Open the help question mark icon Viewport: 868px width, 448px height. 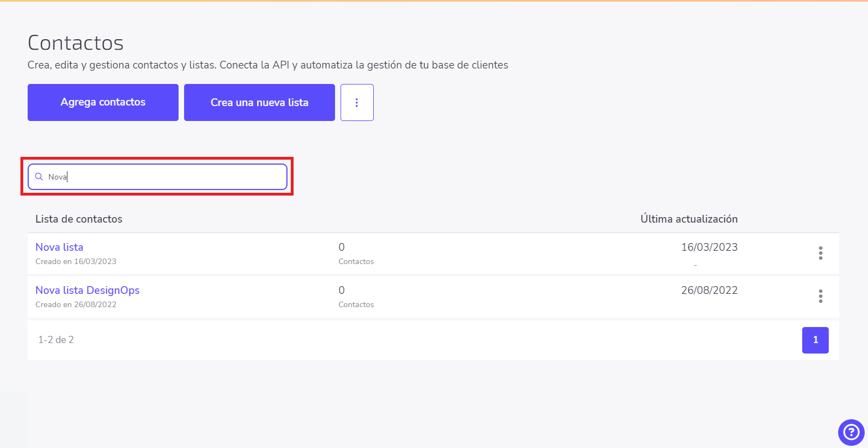click(x=851, y=433)
